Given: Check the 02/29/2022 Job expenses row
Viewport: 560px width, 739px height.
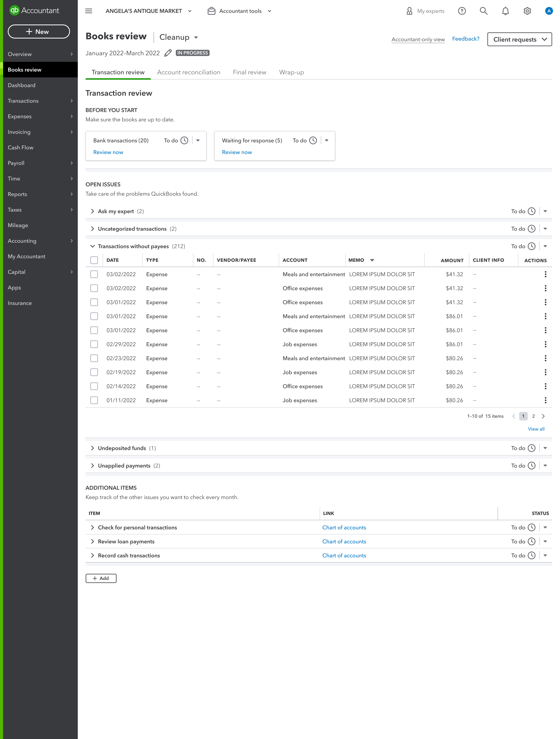Looking at the screenshot, I should 94,344.
